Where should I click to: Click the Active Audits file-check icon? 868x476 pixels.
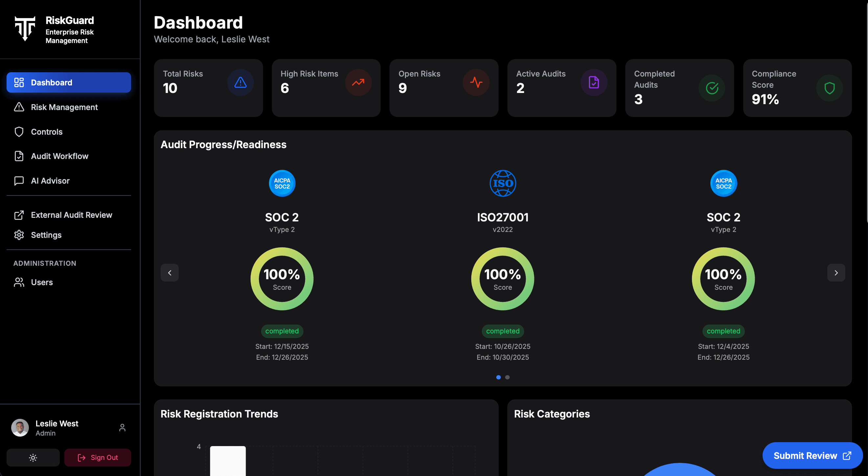pos(594,82)
